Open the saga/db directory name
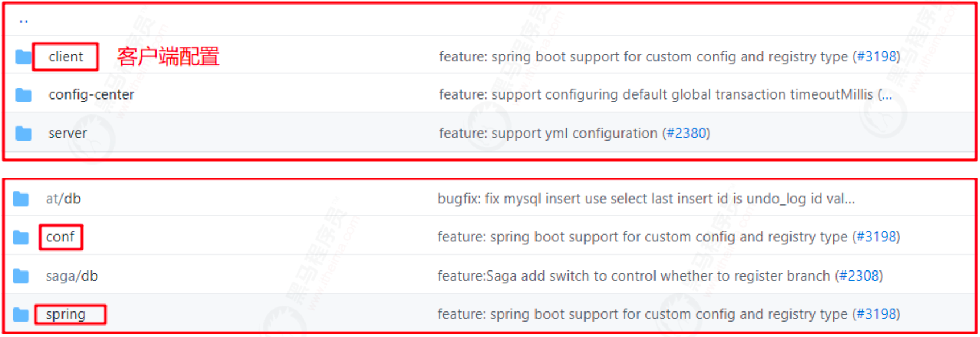 pos(72,276)
